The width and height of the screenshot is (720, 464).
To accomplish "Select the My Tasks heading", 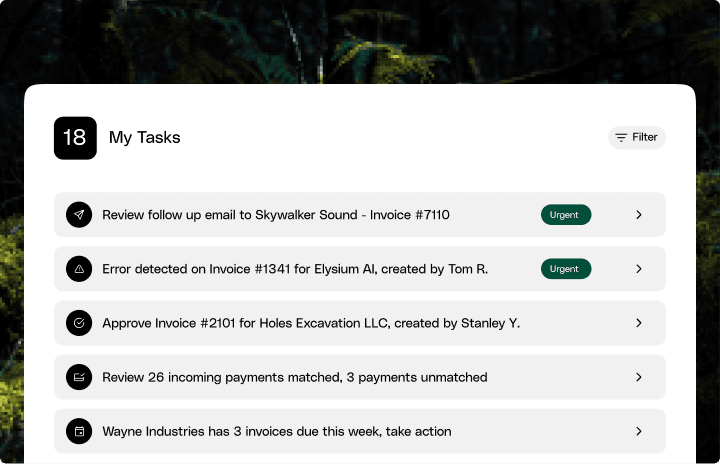I will [x=145, y=138].
